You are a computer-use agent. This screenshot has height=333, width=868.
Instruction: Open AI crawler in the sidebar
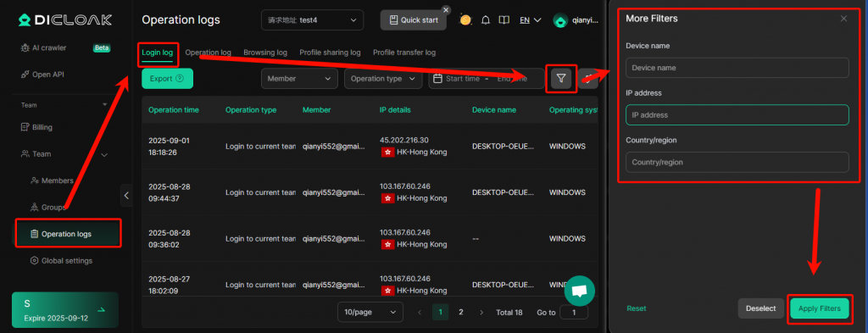coord(48,48)
